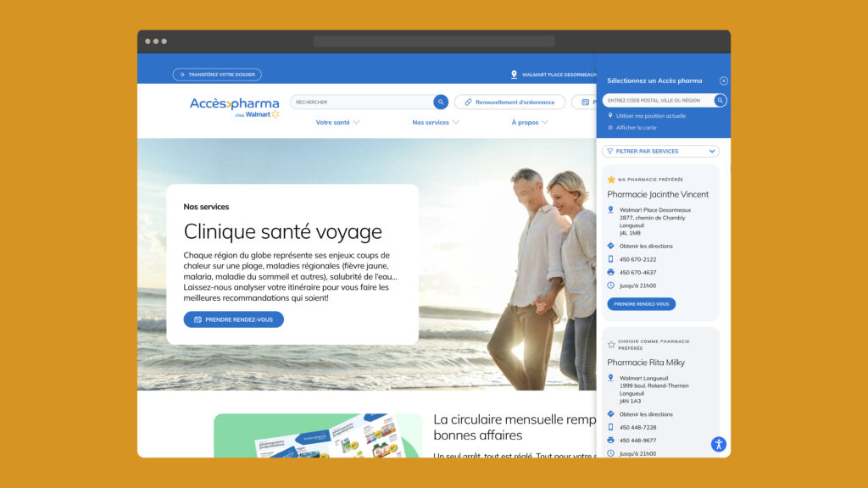Click the address 1999 boul. Roland-Therrien
Viewport: 868px width, 488px height.
pos(654,385)
